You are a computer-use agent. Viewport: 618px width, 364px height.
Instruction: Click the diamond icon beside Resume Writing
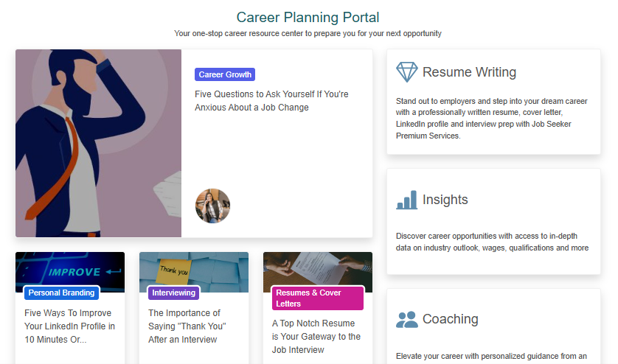click(x=406, y=72)
